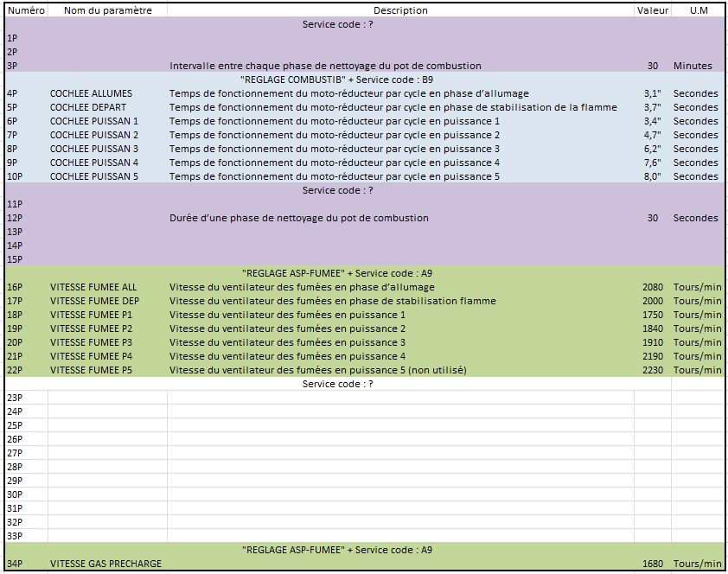Click 'Durée d’une phase de nettoyage' description
728x574 pixels.
pyautogui.click(x=299, y=218)
